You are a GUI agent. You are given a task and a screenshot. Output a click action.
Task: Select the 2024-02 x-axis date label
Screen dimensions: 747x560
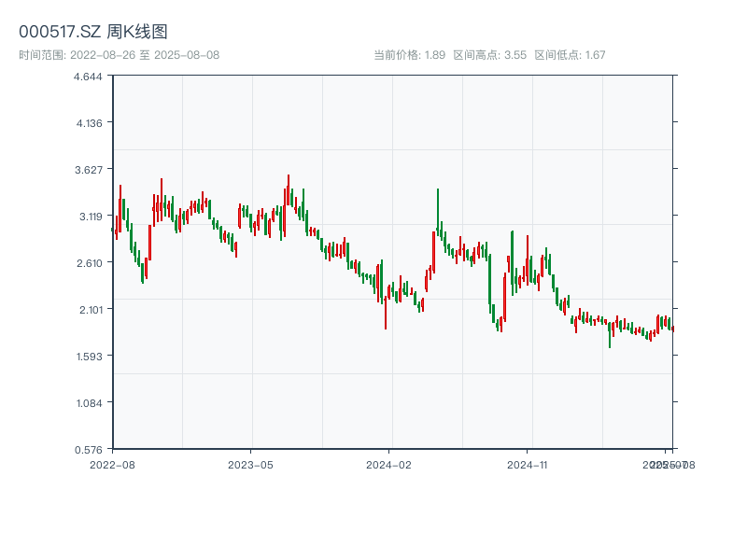(389, 464)
